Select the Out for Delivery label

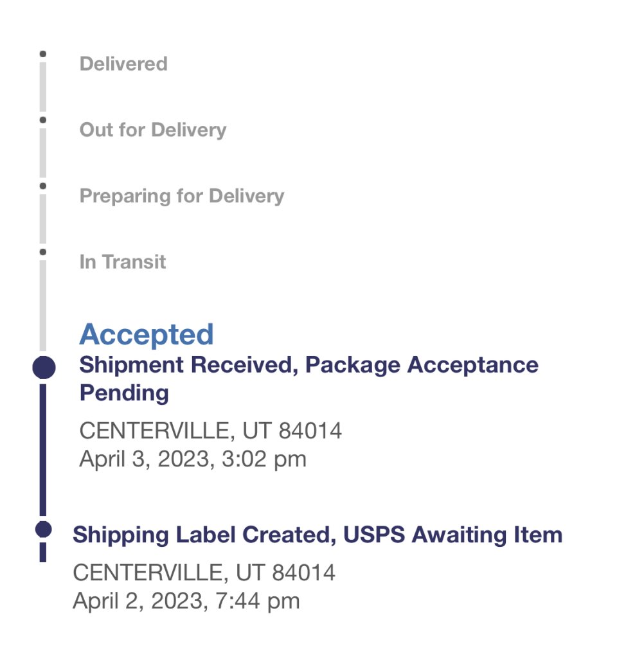[153, 130]
